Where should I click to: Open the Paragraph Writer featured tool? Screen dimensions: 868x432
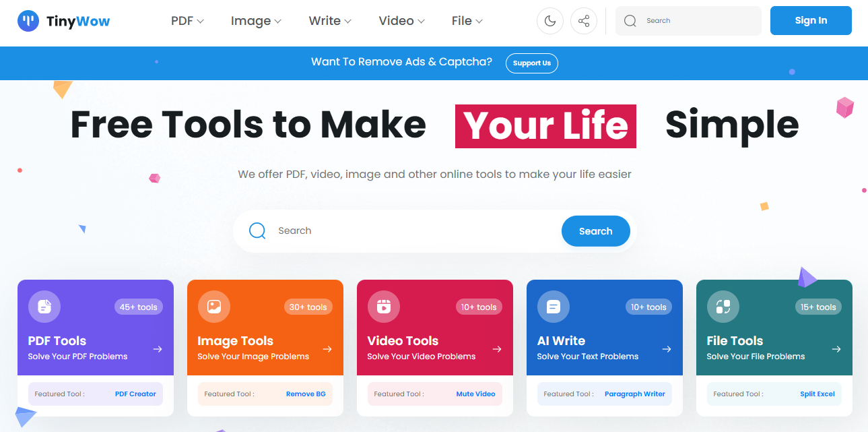pyautogui.click(x=635, y=394)
